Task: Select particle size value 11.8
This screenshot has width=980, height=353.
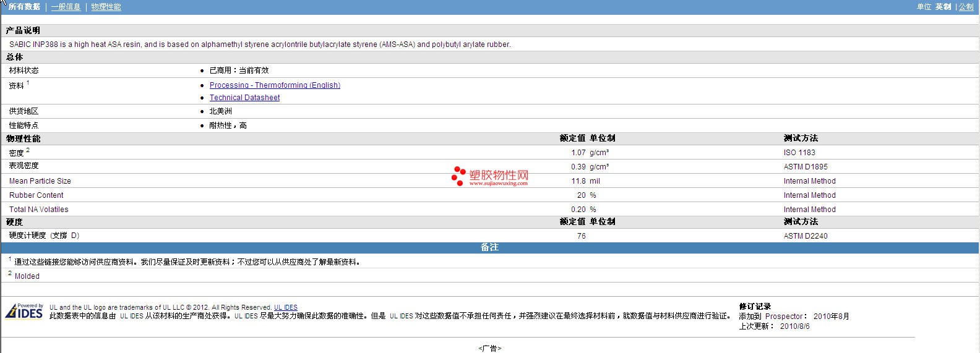Action: coord(578,181)
